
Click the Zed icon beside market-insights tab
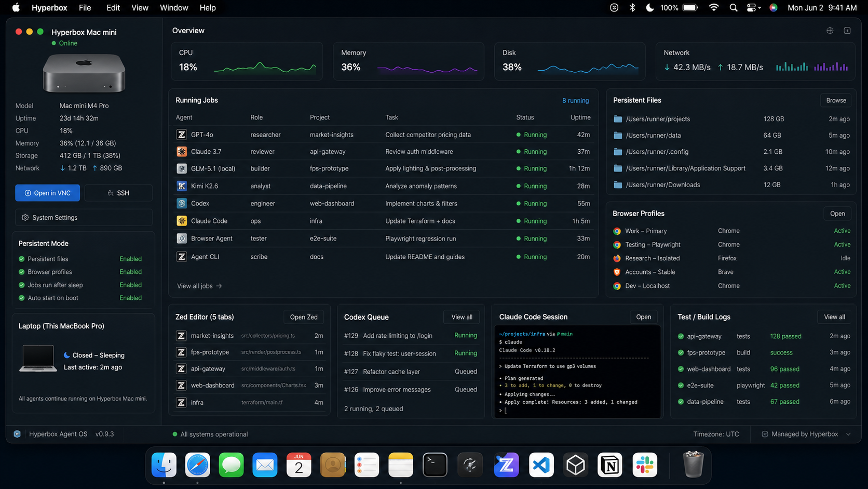pyautogui.click(x=181, y=336)
